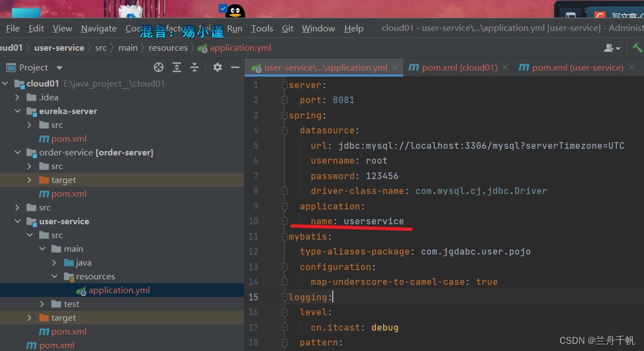Open the Git menu
Screen dimensions: 644x351
288,28
